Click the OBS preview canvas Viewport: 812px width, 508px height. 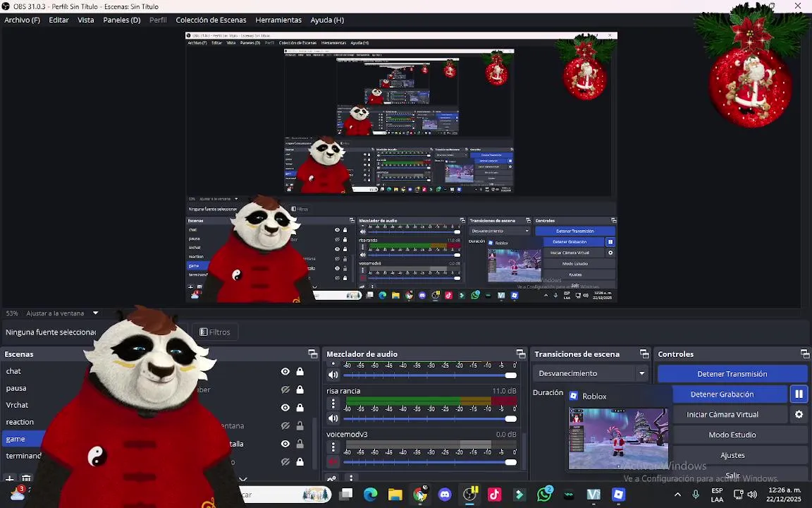[x=401, y=167]
